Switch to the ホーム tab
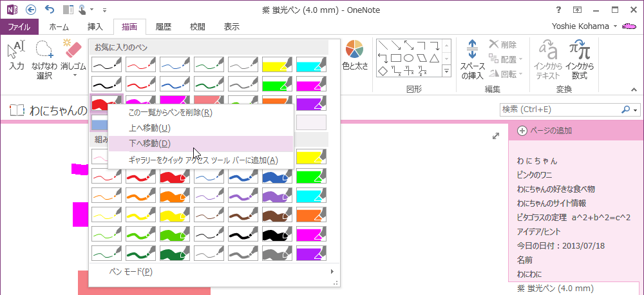644x295 pixels. point(59,27)
